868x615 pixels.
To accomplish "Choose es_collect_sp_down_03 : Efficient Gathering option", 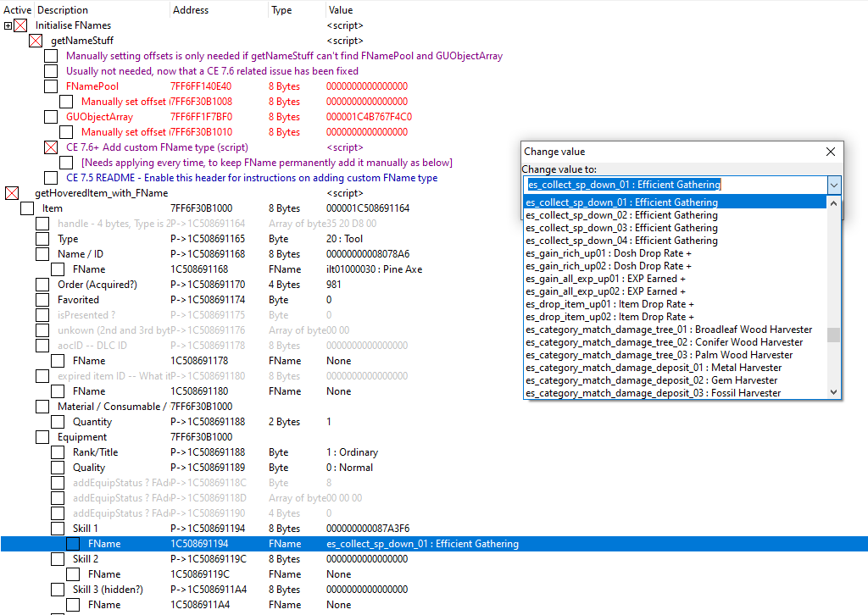I will pos(676,228).
